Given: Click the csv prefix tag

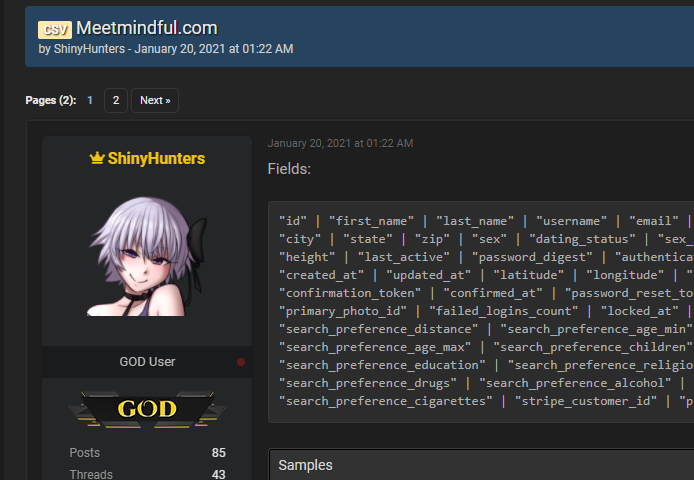Looking at the screenshot, I should click(x=54, y=29).
